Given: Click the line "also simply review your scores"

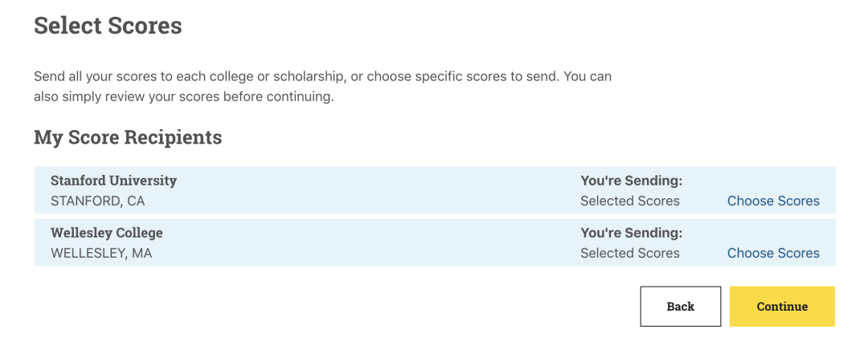Looking at the screenshot, I should pos(183,97).
